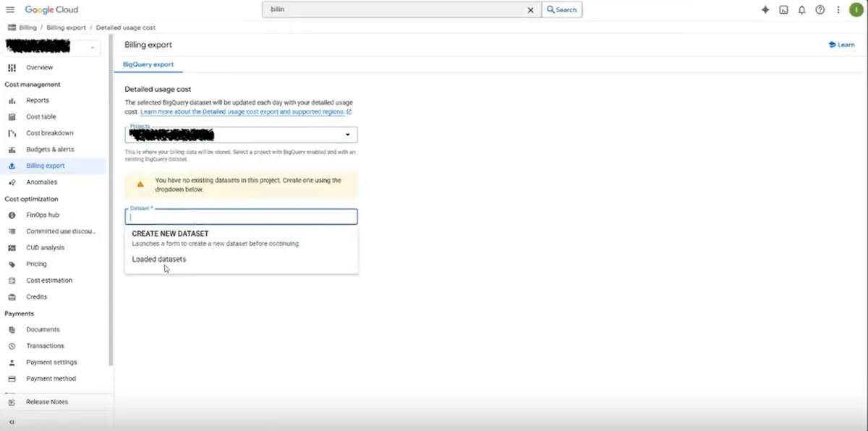Viewport: 868px width, 431px height.
Task: Collapse the sidebar with bottom arrow
Action: coord(12,422)
